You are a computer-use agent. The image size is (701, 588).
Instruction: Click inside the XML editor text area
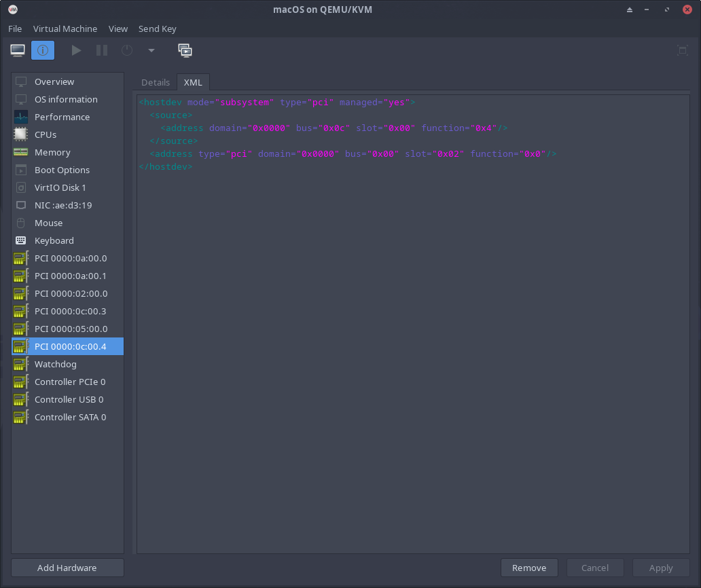[x=413, y=339]
